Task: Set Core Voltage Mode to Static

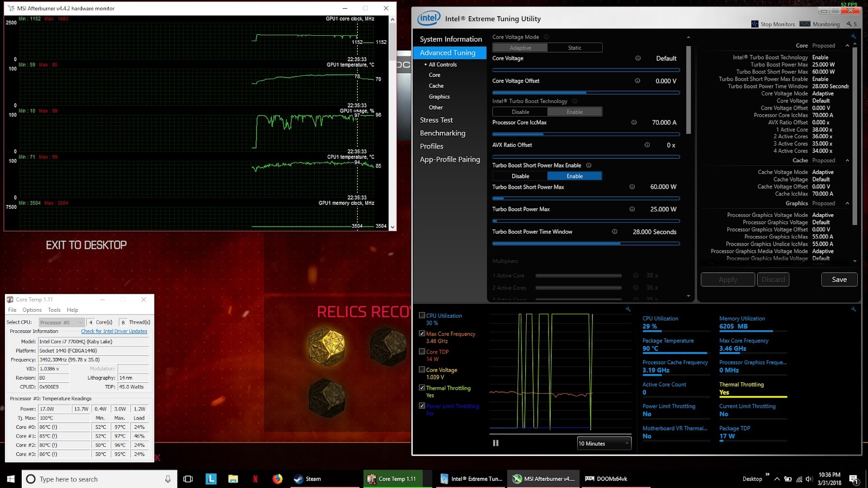Action: pos(575,48)
